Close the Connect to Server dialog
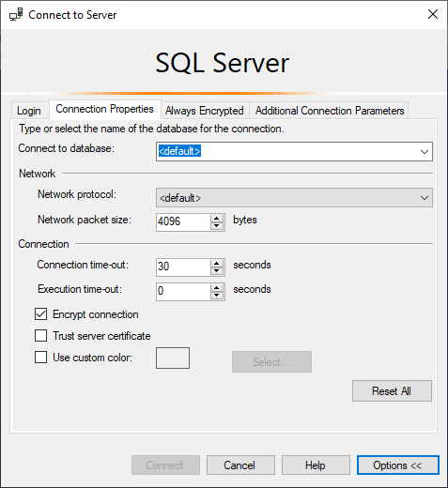The width and height of the screenshot is (448, 488). (433, 14)
